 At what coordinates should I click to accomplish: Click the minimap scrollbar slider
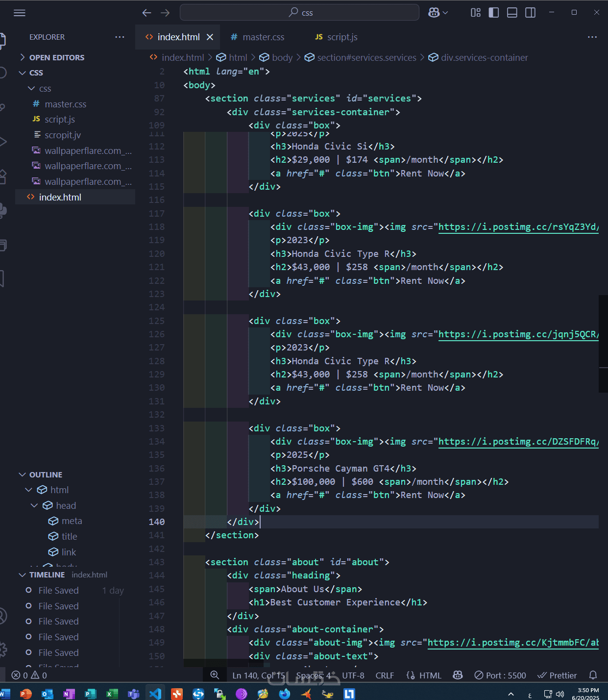pyautogui.click(x=603, y=344)
